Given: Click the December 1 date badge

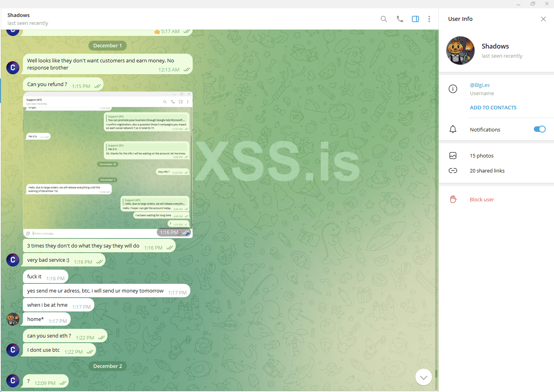Looking at the screenshot, I should (107, 45).
